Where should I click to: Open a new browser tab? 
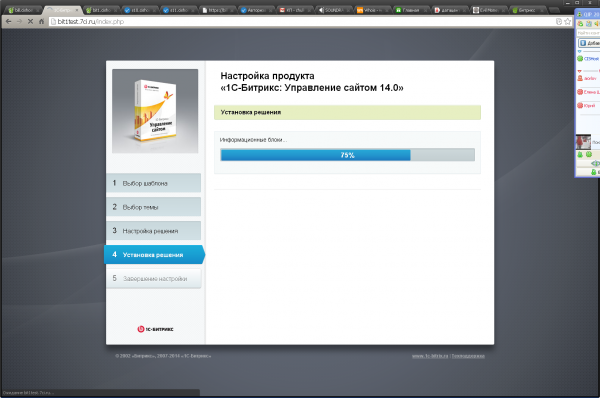point(554,10)
